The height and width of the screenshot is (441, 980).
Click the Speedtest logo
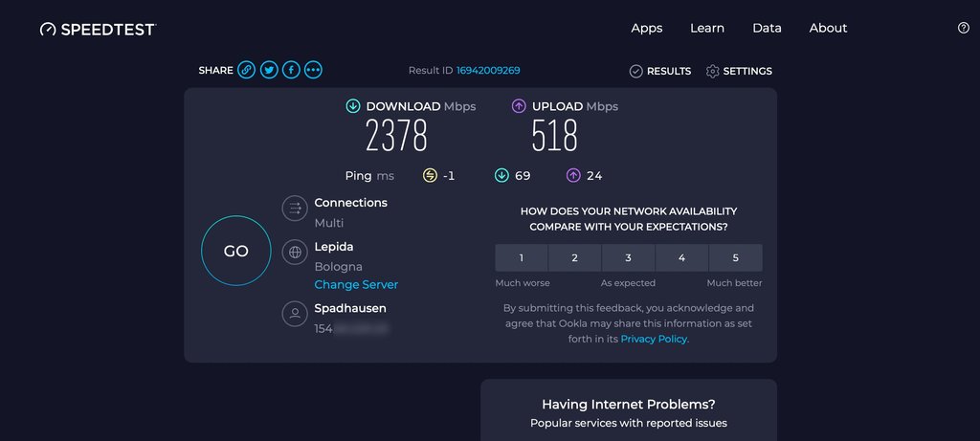tap(98, 29)
